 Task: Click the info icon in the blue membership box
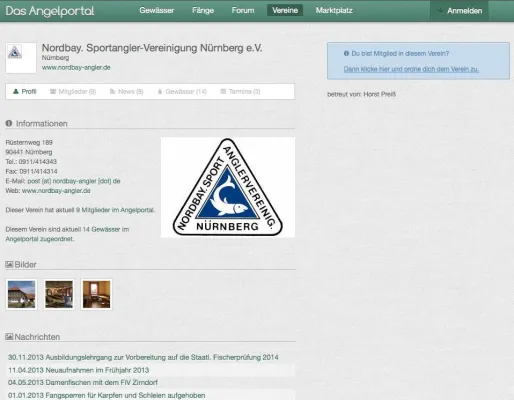(346, 53)
